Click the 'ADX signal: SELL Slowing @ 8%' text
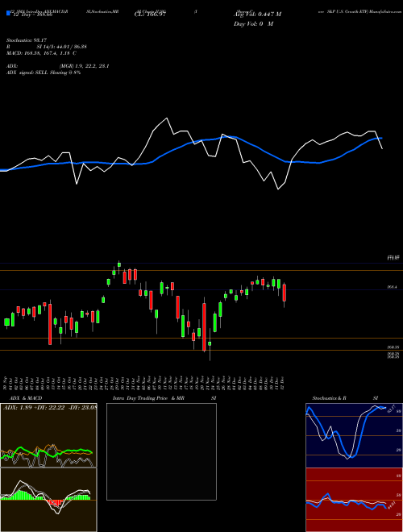403x532 pixels. tap(44, 73)
